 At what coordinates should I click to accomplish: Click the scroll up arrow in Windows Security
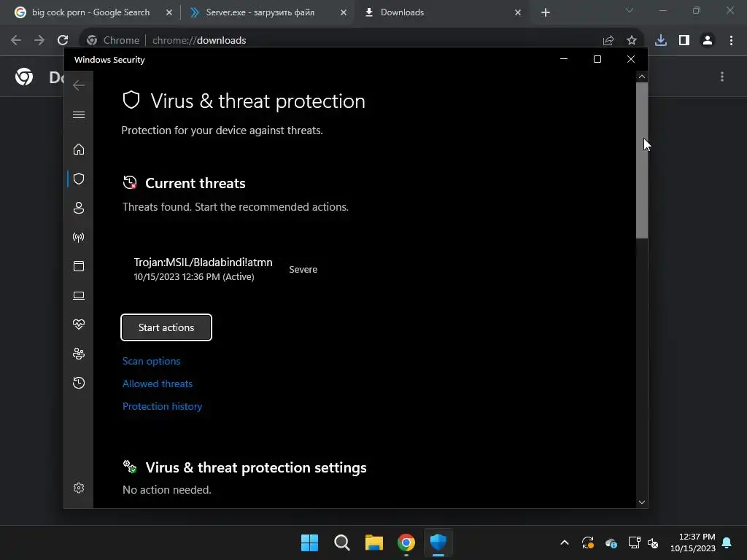point(642,77)
